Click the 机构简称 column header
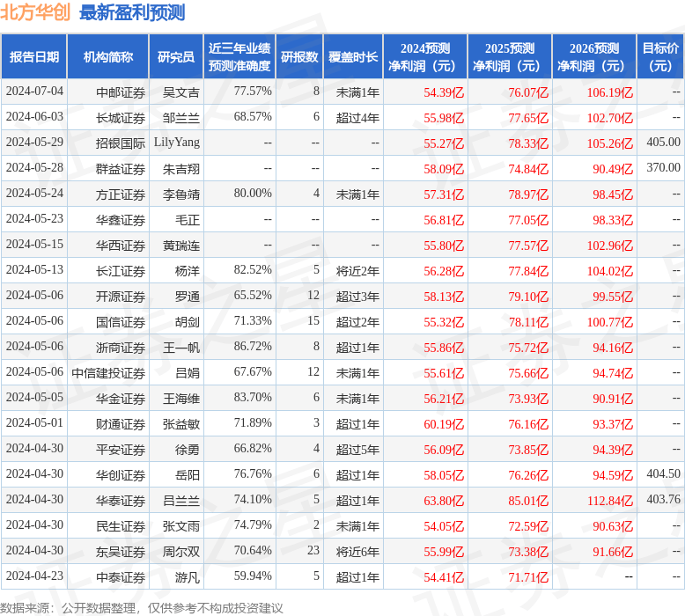The image size is (685, 616). click(x=108, y=57)
